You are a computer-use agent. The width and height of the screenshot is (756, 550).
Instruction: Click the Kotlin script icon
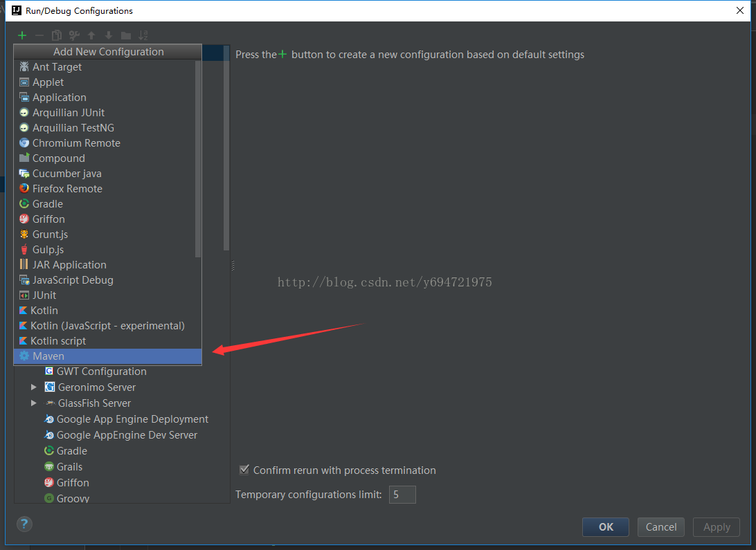point(23,340)
